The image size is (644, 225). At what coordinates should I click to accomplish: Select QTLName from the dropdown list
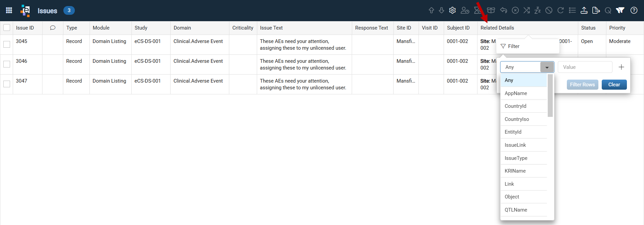[x=524, y=210]
